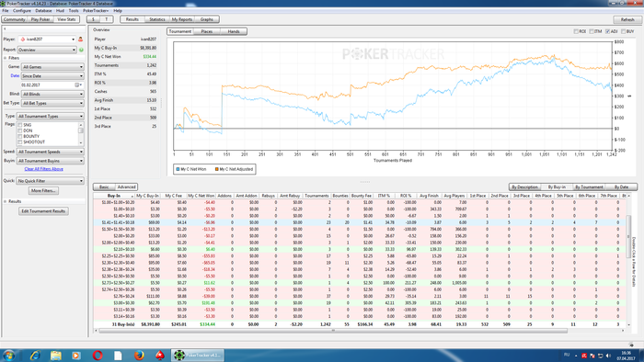Enable the ROI graph checkbox
Screen dimensions: 644x362
tap(576, 31)
